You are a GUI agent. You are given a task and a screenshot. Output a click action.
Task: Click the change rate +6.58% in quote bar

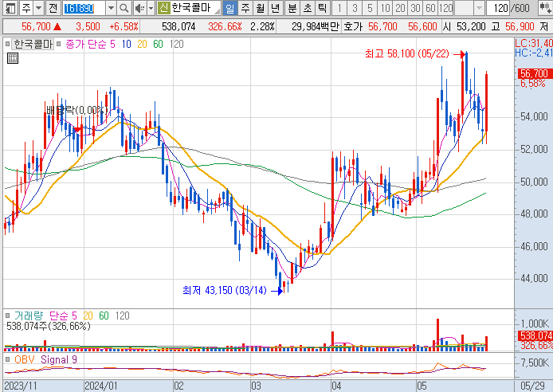tap(124, 26)
